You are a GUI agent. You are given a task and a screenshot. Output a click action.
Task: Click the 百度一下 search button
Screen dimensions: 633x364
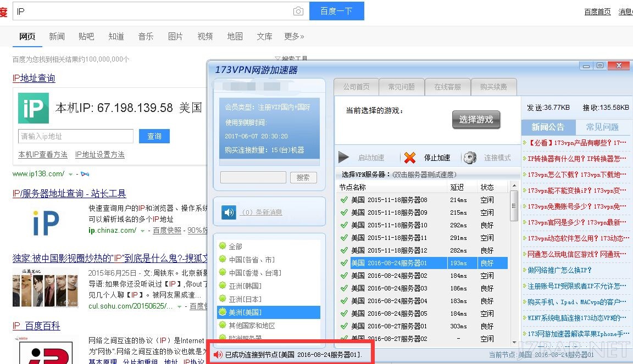coord(336,11)
